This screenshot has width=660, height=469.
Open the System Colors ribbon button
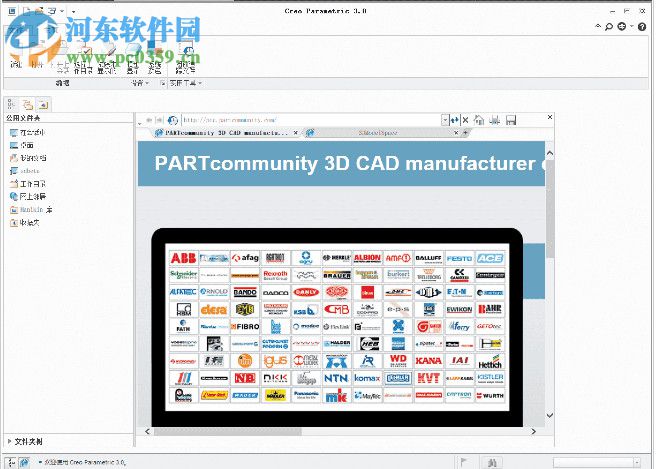point(154,57)
